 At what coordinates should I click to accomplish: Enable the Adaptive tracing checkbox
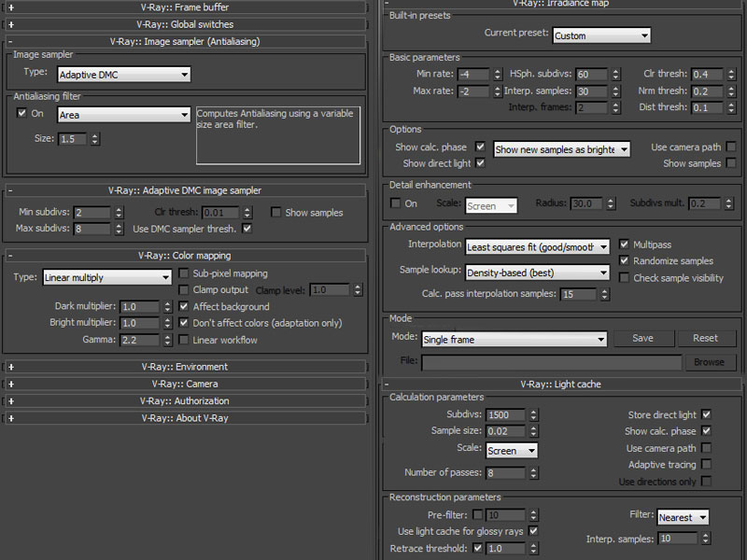pos(707,464)
